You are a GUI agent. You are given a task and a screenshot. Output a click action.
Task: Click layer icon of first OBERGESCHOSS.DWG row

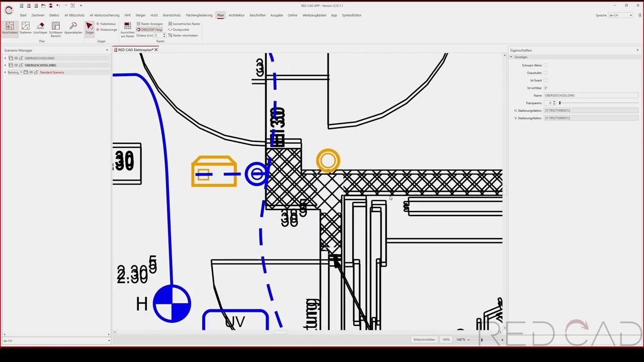pos(11,58)
